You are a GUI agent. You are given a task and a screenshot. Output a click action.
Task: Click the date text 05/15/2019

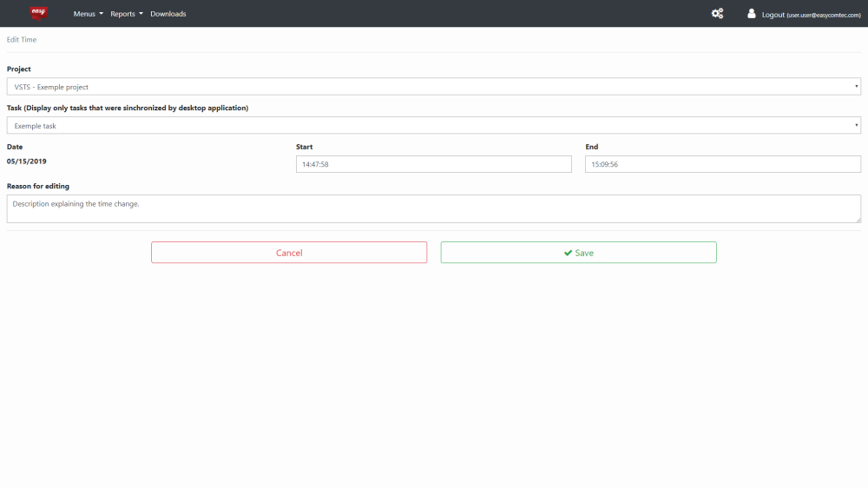point(27,162)
